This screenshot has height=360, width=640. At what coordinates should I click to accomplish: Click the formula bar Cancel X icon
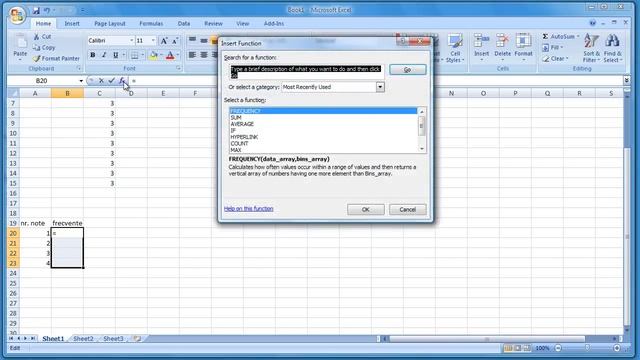click(101, 81)
